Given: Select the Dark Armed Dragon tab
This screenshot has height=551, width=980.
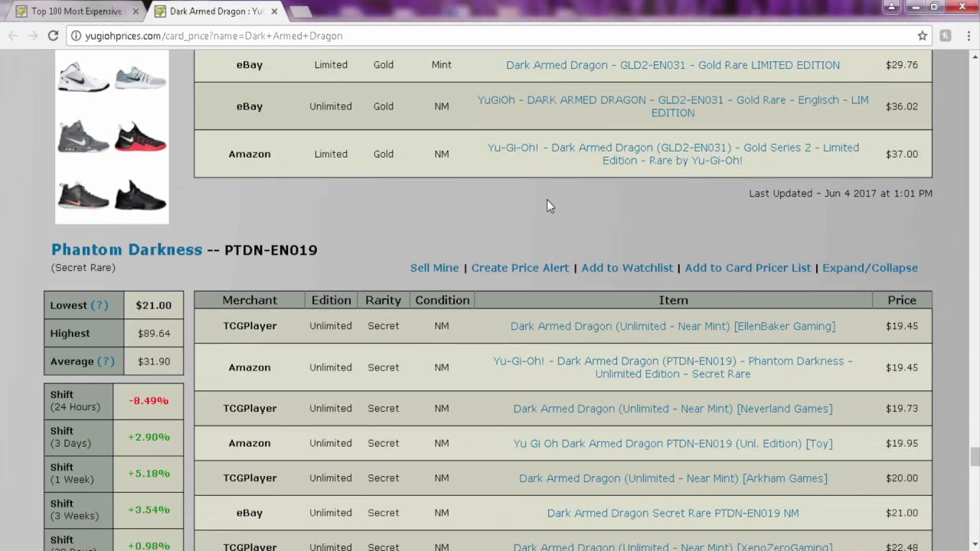Looking at the screenshot, I should pyautogui.click(x=217, y=11).
